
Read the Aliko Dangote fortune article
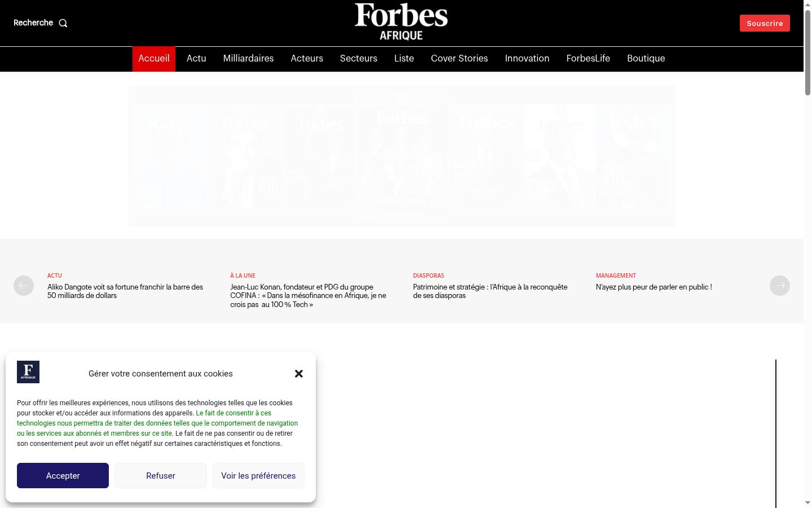125,291
